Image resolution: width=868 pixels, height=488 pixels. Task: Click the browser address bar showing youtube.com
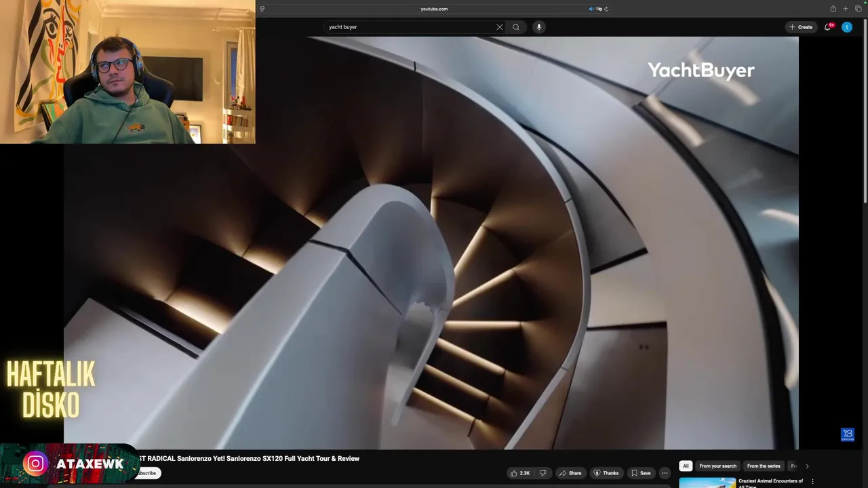(x=434, y=9)
